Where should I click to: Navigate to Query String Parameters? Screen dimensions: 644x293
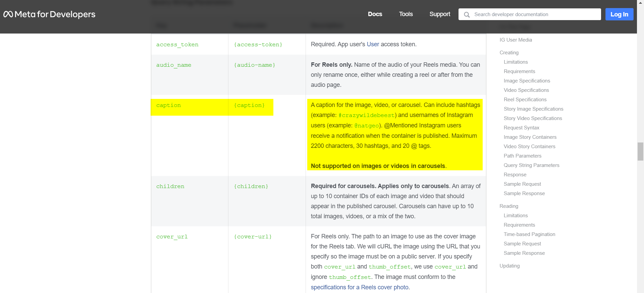531,165
